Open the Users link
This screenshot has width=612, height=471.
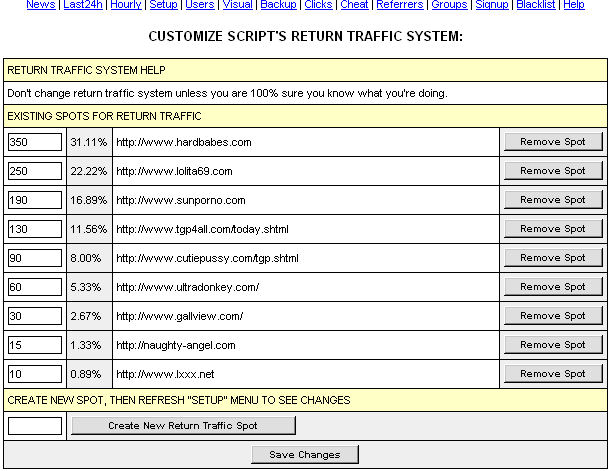[200, 4]
